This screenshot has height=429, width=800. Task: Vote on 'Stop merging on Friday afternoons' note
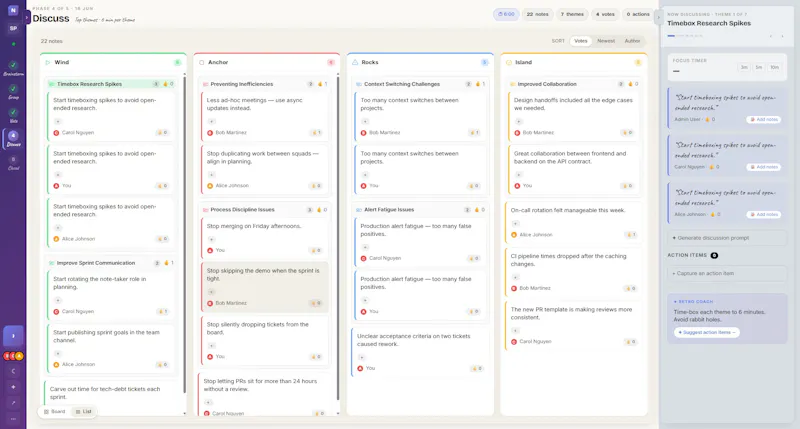click(316, 250)
